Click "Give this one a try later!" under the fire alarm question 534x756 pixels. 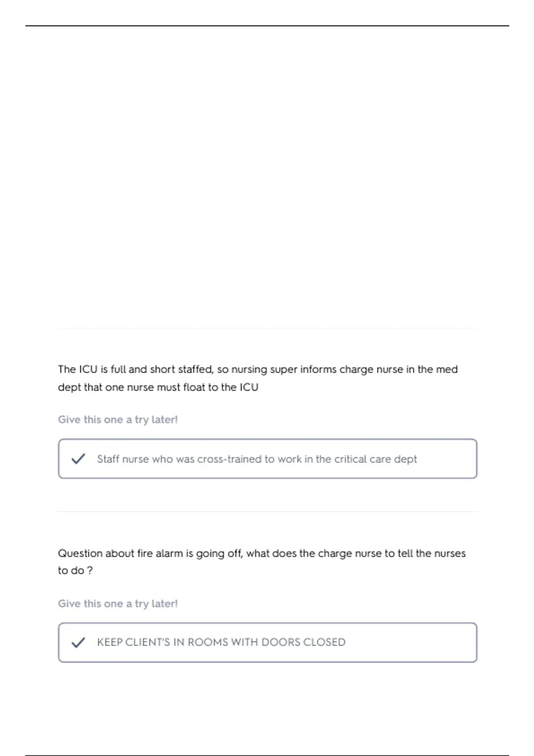(118, 604)
